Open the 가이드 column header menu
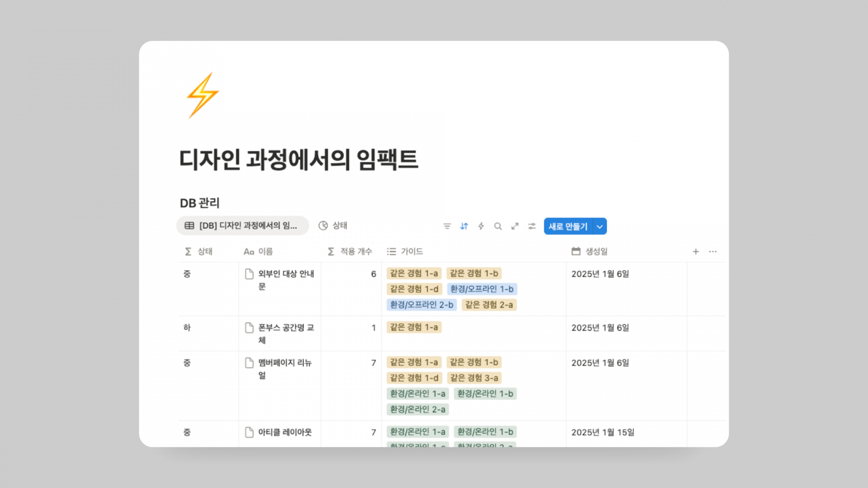 tap(411, 252)
